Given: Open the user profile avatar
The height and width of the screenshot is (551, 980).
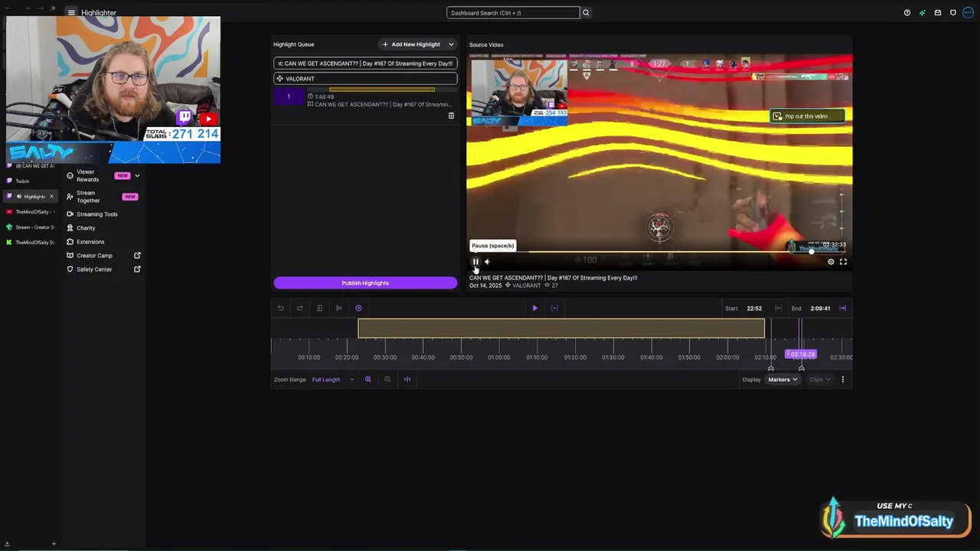Looking at the screenshot, I should coord(969,12).
